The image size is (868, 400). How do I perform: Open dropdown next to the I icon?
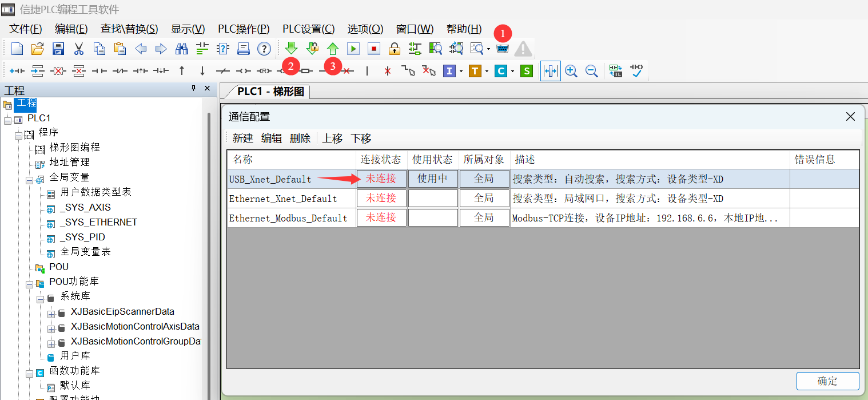point(461,72)
